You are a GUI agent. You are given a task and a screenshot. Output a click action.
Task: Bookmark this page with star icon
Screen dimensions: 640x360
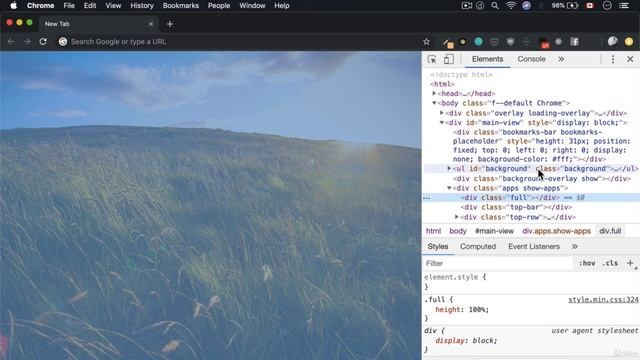click(427, 42)
